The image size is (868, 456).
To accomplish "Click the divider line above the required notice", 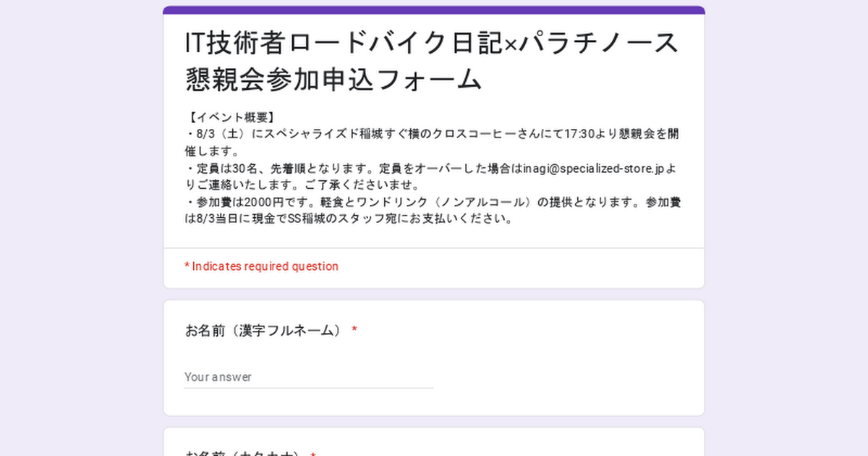I will pyautogui.click(x=434, y=248).
